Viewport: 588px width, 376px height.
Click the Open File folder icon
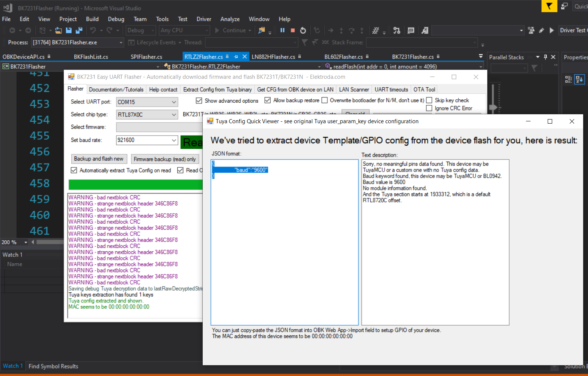58,30
